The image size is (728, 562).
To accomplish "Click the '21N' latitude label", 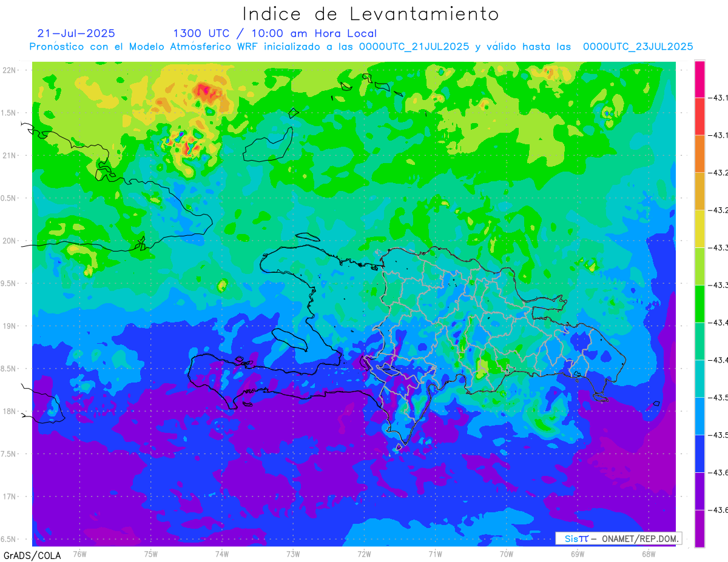I will click(x=8, y=156).
